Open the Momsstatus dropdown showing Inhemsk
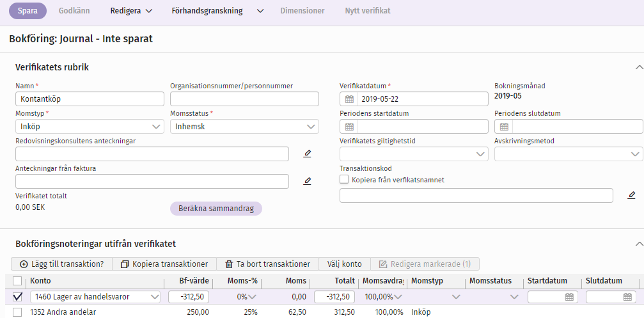This screenshot has height=318, width=644. [x=244, y=127]
